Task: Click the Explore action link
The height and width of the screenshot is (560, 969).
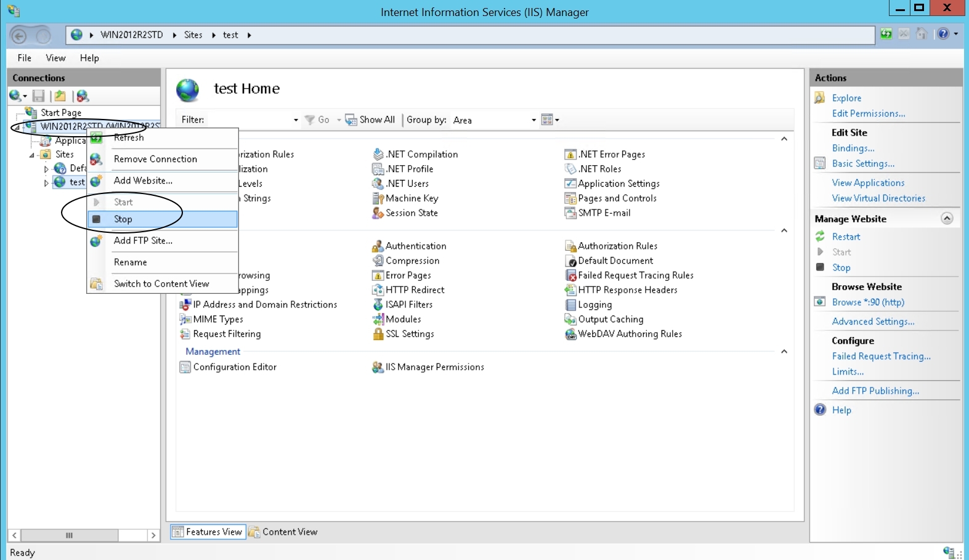Action: [846, 98]
